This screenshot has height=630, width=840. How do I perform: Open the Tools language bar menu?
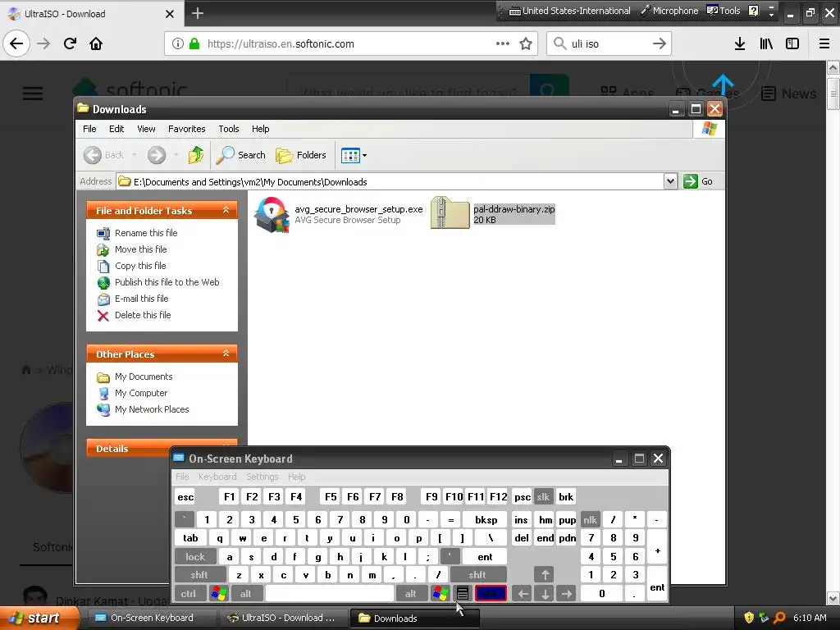[x=724, y=11]
